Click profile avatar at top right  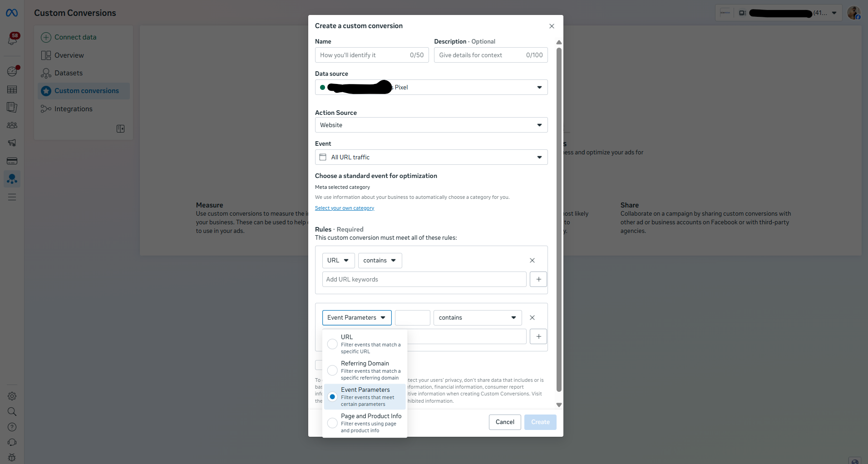854,13
